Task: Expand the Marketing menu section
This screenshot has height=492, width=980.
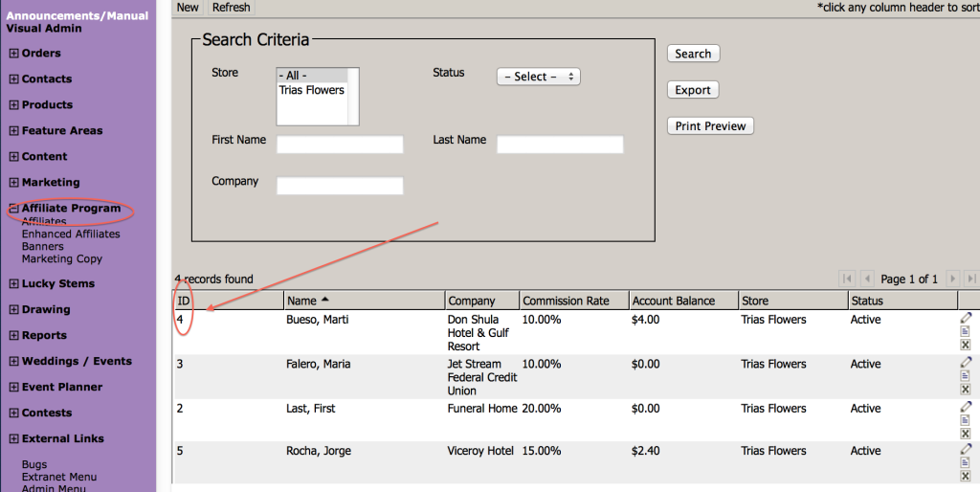Action: pos(13,182)
